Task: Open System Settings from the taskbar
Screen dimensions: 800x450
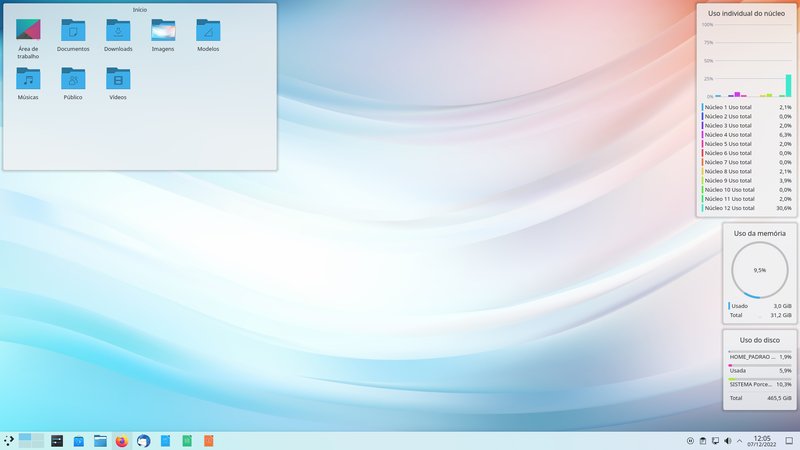Action: click(x=57, y=441)
